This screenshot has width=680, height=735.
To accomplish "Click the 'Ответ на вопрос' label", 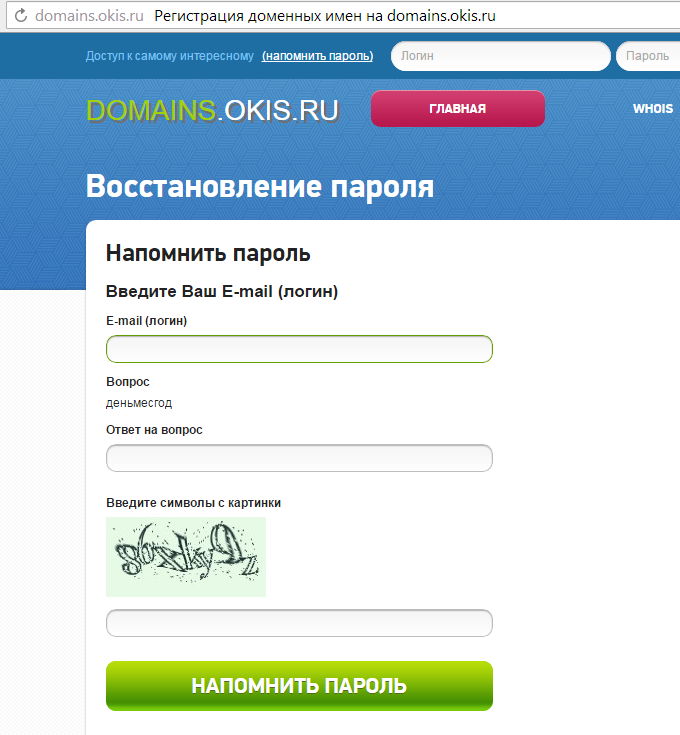I will 154,430.
